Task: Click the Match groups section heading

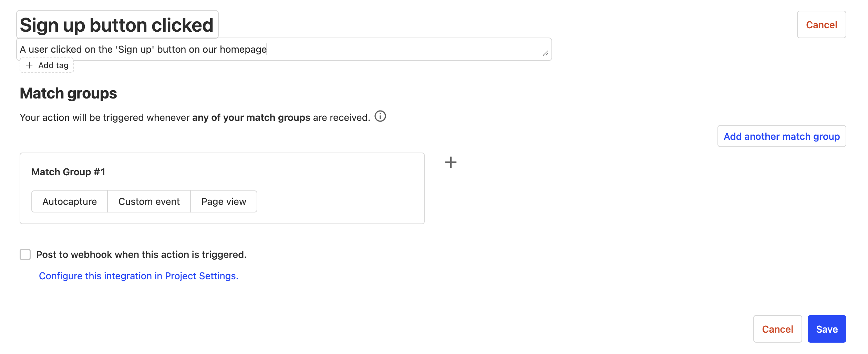Action: tap(68, 93)
